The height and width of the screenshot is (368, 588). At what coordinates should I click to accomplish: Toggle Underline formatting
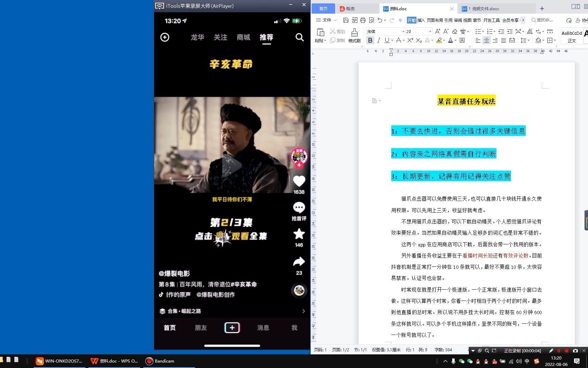coord(387,40)
